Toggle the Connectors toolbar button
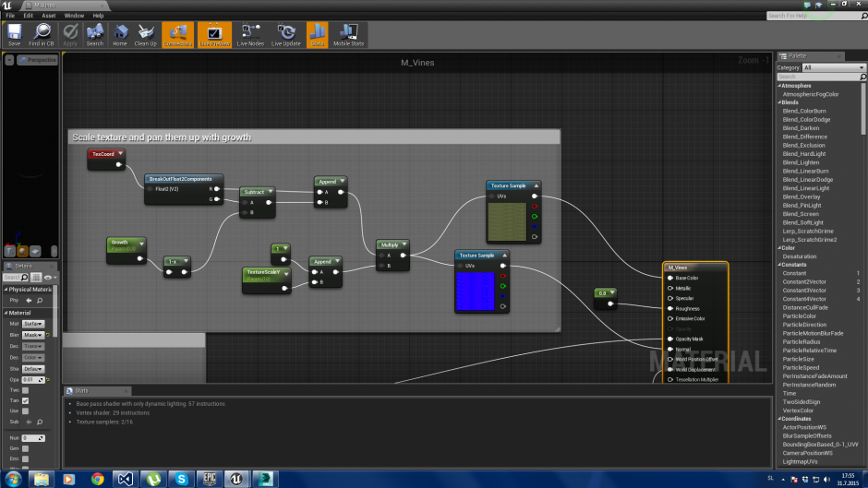The image size is (868, 488). point(177,35)
